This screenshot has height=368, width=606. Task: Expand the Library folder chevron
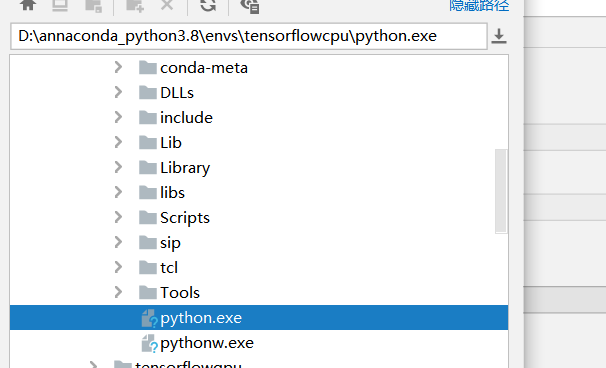pyautogui.click(x=118, y=167)
